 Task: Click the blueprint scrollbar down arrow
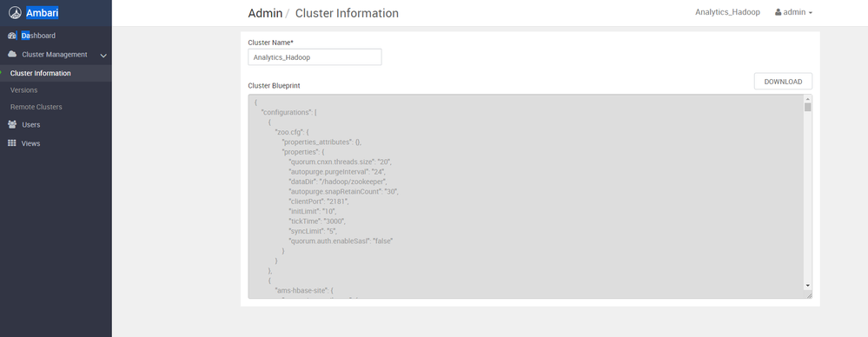pyautogui.click(x=808, y=286)
